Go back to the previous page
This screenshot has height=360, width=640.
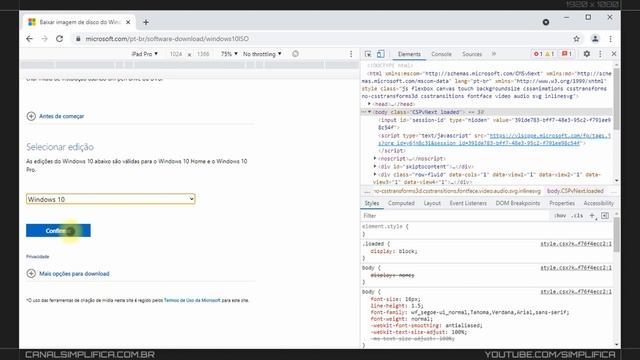pyautogui.click(x=29, y=39)
